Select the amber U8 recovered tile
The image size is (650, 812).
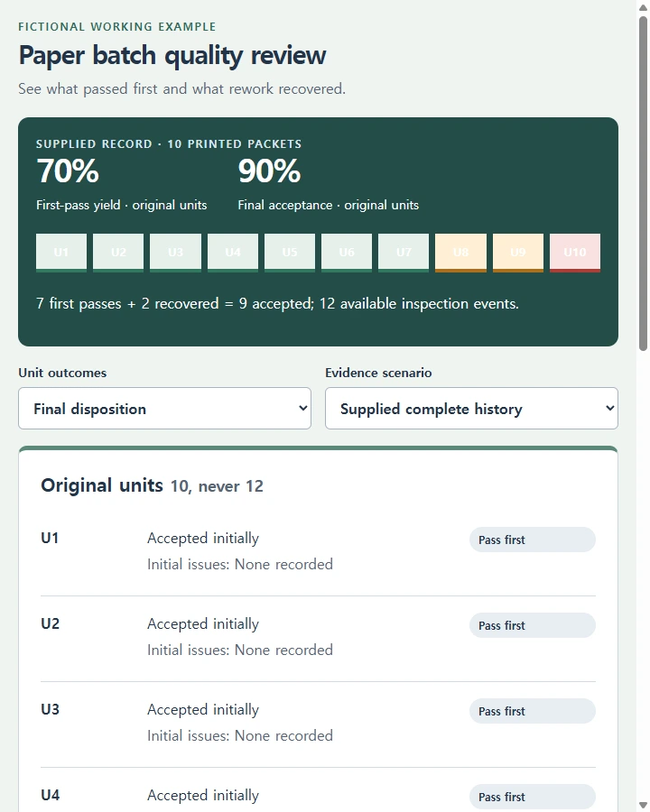[460, 253]
